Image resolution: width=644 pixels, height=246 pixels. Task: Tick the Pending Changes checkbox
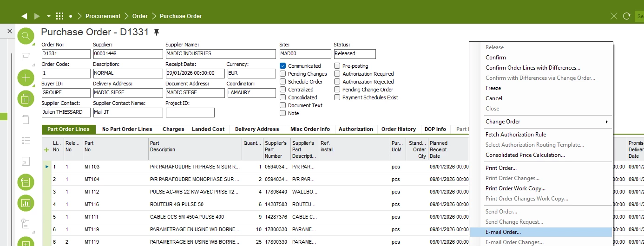pos(283,74)
